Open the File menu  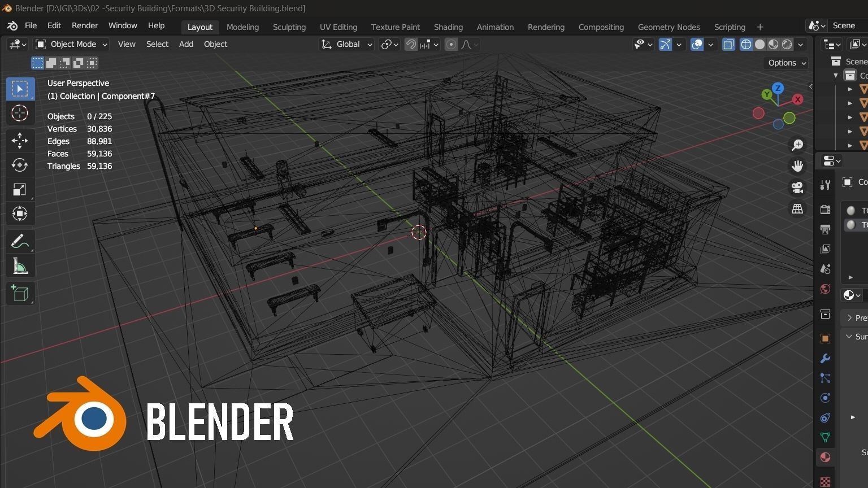click(x=31, y=26)
